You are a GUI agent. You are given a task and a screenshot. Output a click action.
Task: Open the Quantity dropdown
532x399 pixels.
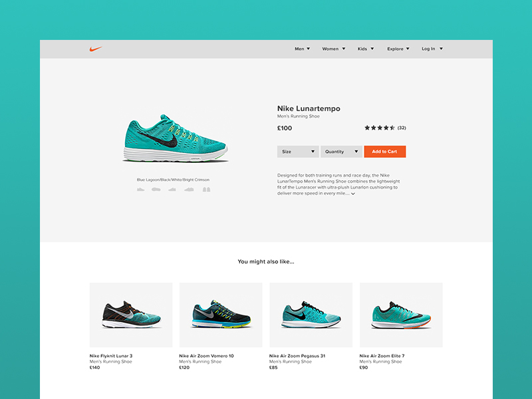(341, 152)
